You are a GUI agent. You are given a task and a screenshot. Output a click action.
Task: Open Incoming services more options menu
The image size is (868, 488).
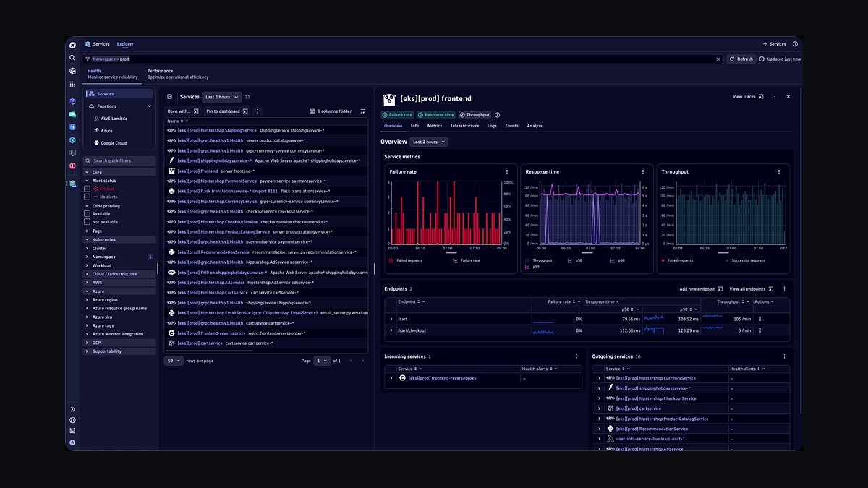tap(576, 356)
